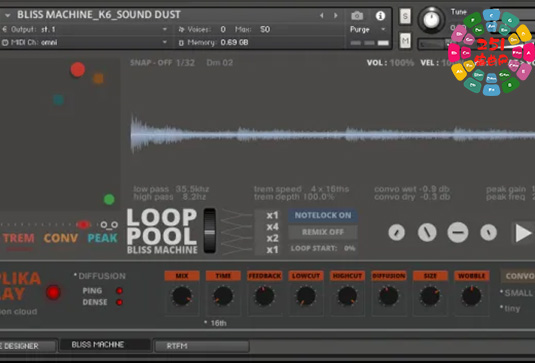Click the knob under the orange DIFFUSION label

tap(388, 296)
